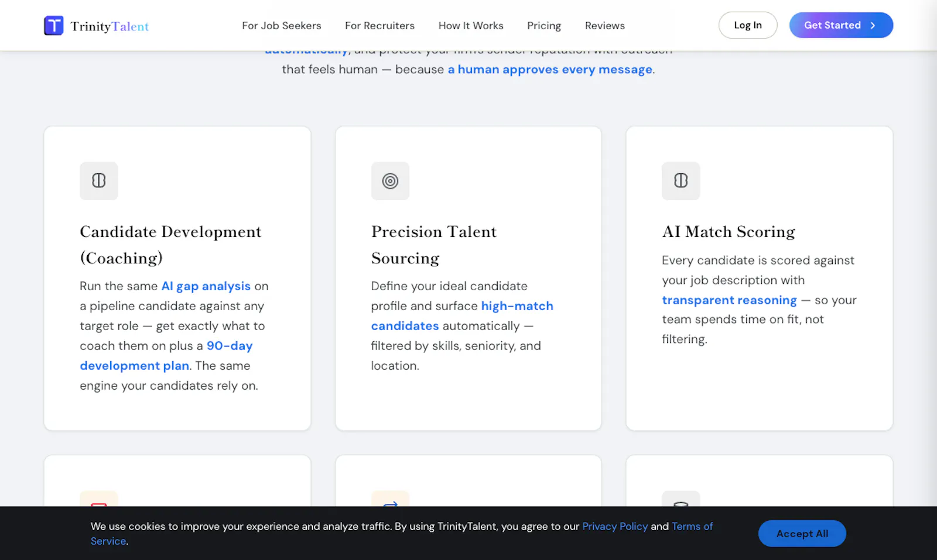Click the TrinityTalent brand name text

point(110,26)
